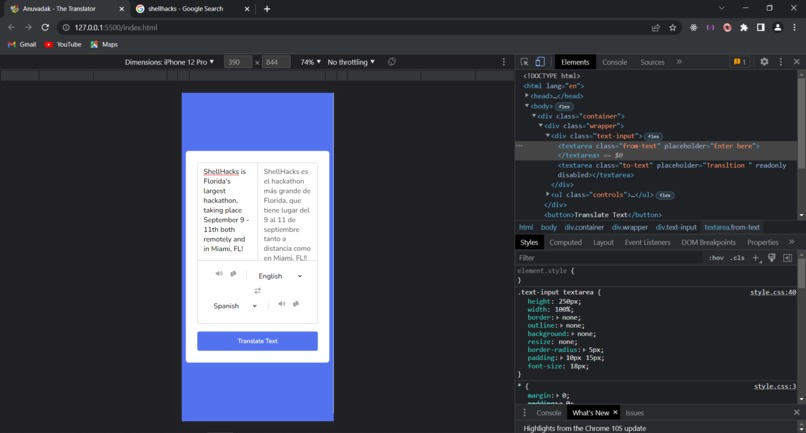Image resolution: width=806 pixels, height=433 pixels.
Task: Bookmark this page with star icon
Action: click(672, 28)
